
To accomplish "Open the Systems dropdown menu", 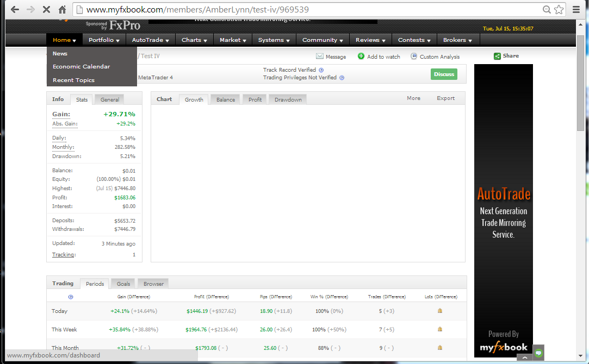I will [274, 40].
